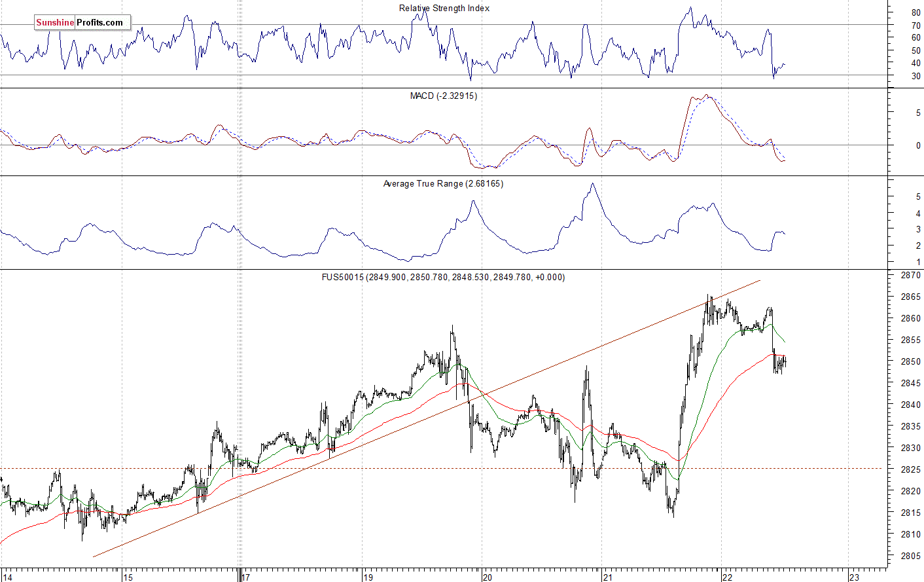Click the 2805 price axis label
Viewport: 924px width, 582px height.
912,556
